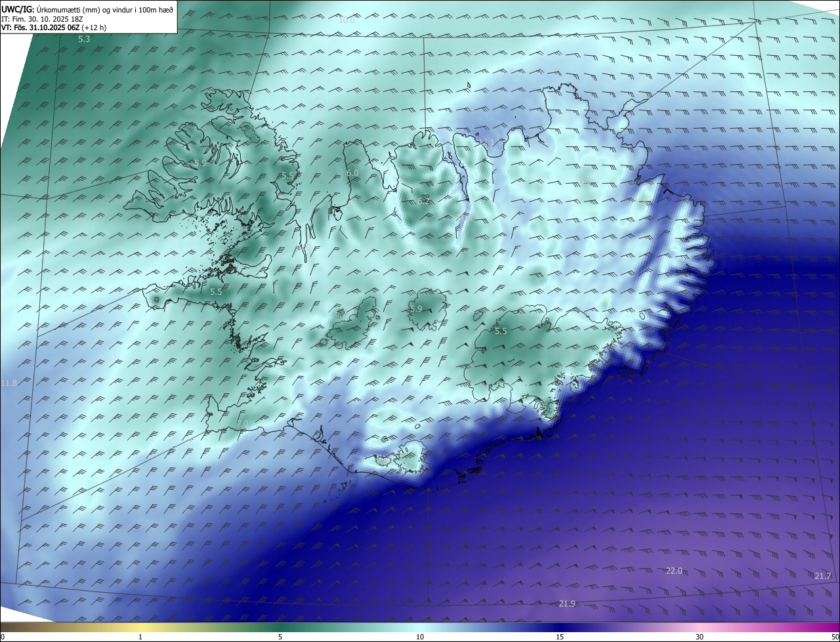The width and height of the screenshot is (840, 642).
Task: Click the 10.0 value label over the northern sea
Action: pos(346,20)
